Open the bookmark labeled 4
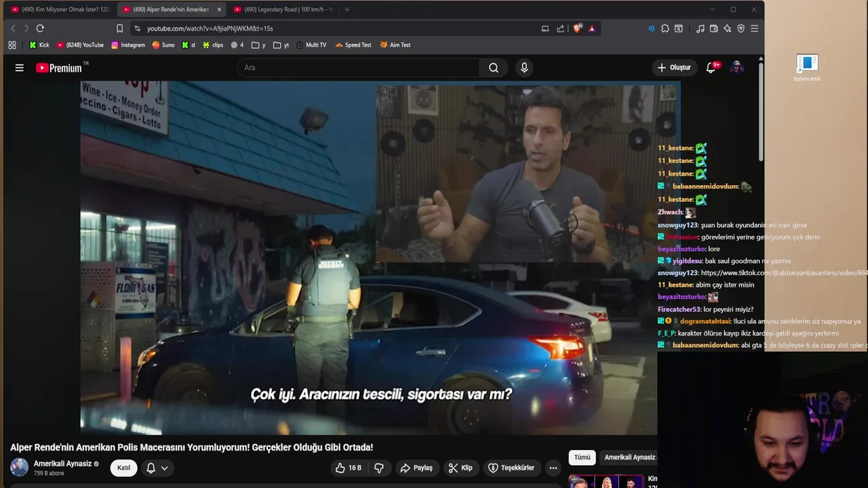This screenshot has height=488, width=868. click(x=237, y=45)
